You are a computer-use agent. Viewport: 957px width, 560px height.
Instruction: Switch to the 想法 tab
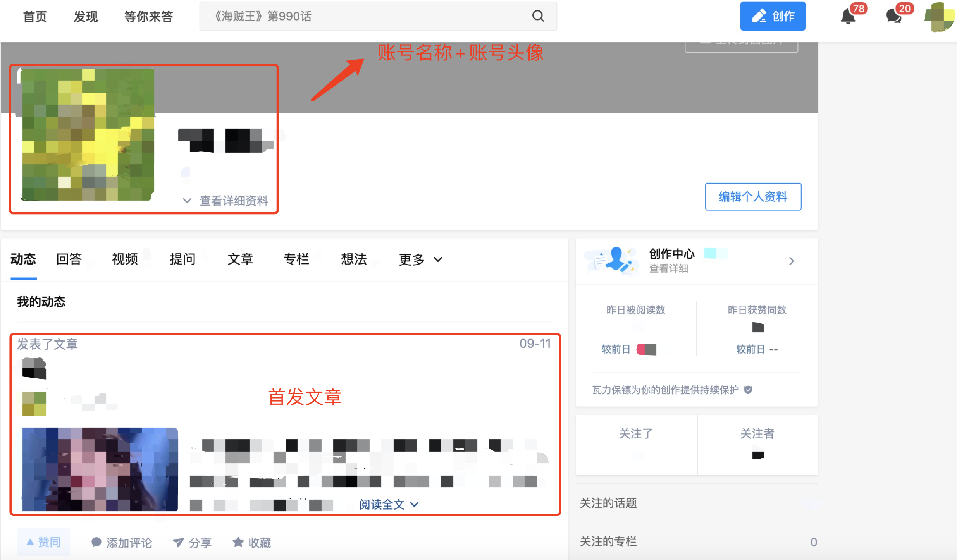[x=354, y=259]
